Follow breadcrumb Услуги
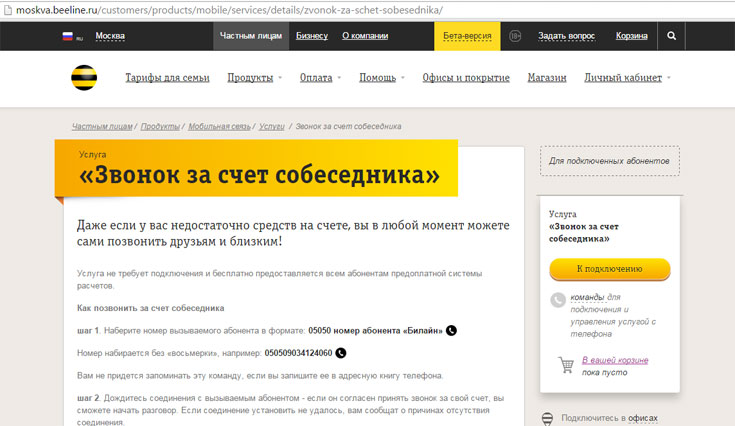This screenshot has height=426, width=735. [x=272, y=126]
